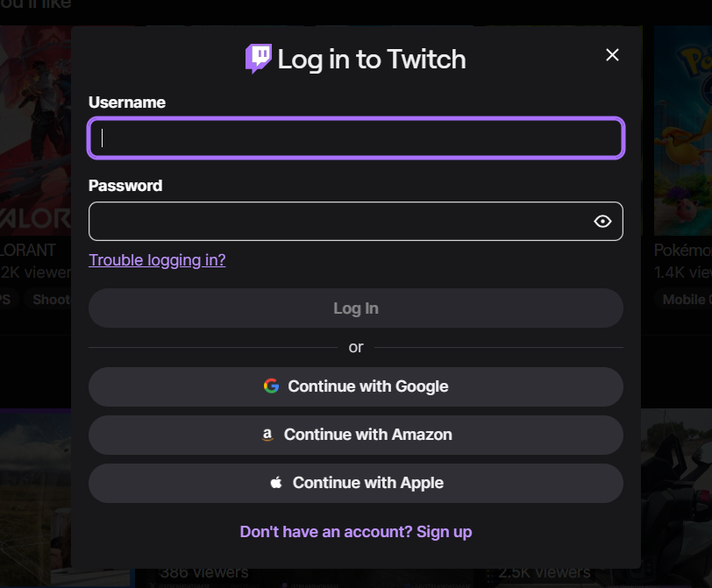Choose Continue with Amazon
712x588 pixels.
coord(356,435)
